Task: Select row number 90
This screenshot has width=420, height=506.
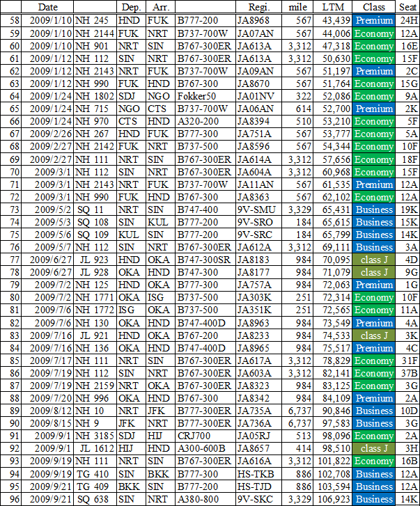Action: 10,423
